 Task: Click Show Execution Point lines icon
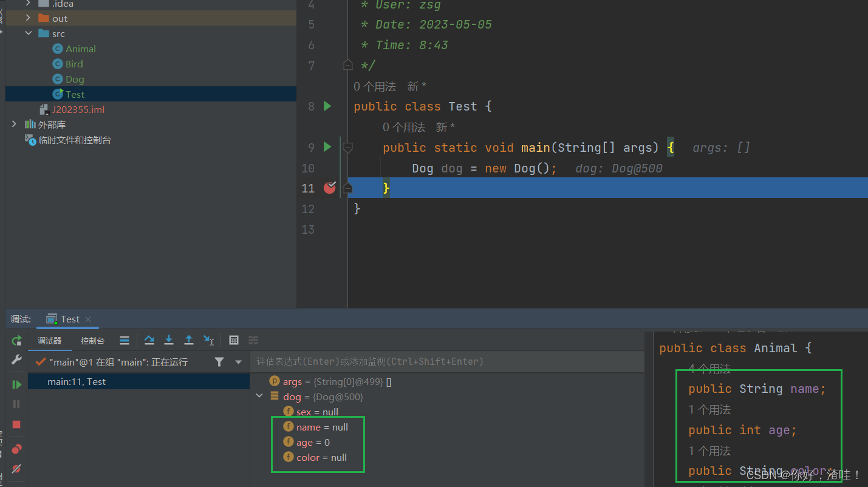point(125,341)
